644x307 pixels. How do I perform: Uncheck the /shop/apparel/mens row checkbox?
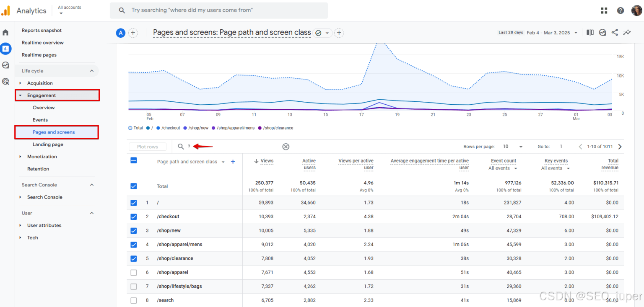coord(134,245)
